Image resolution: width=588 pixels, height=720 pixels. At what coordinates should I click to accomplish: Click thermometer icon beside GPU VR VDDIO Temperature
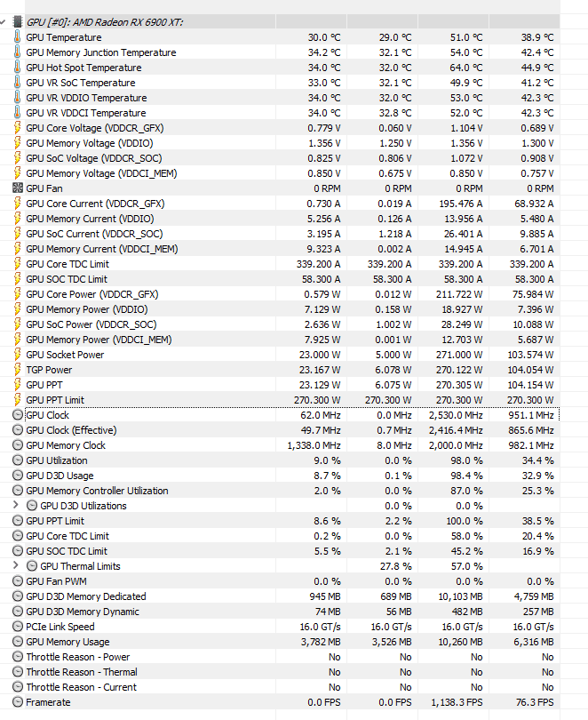pyautogui.click(x=18, y=98)
